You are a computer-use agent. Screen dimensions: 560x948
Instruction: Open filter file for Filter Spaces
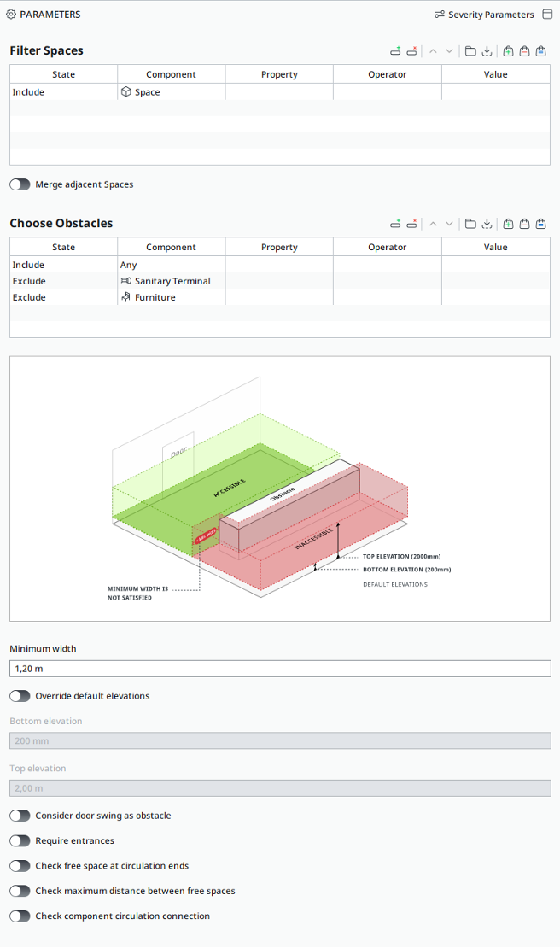[470, 51]
